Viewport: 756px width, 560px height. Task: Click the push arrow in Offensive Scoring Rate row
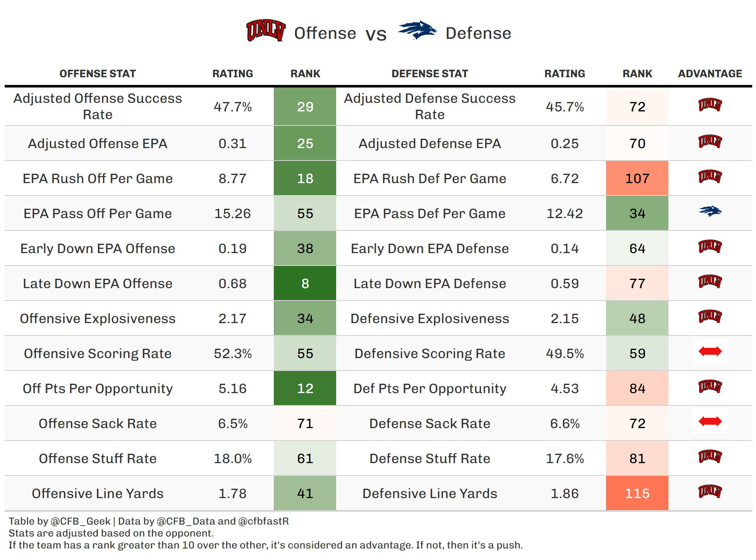pyautogui.click(x=710, y=351)
